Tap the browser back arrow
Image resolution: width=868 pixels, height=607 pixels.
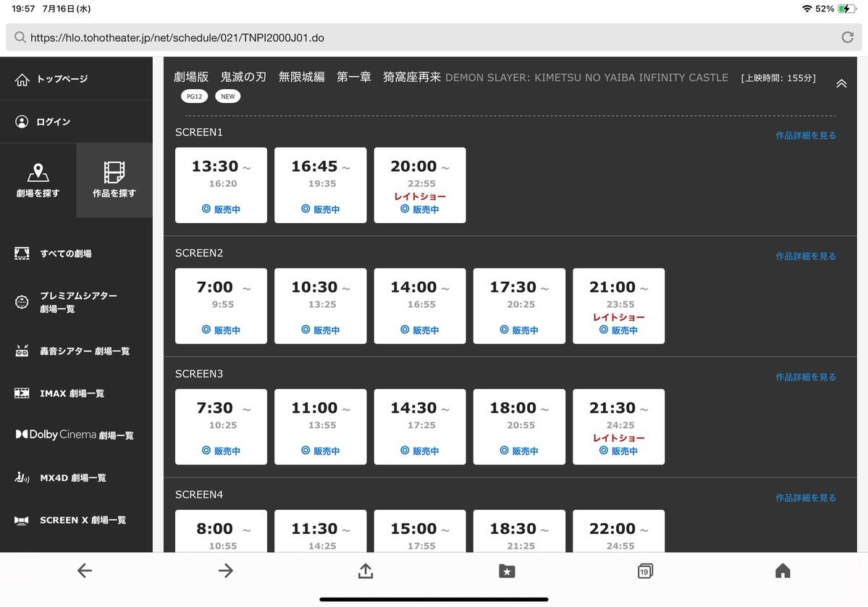pos(84,571)
